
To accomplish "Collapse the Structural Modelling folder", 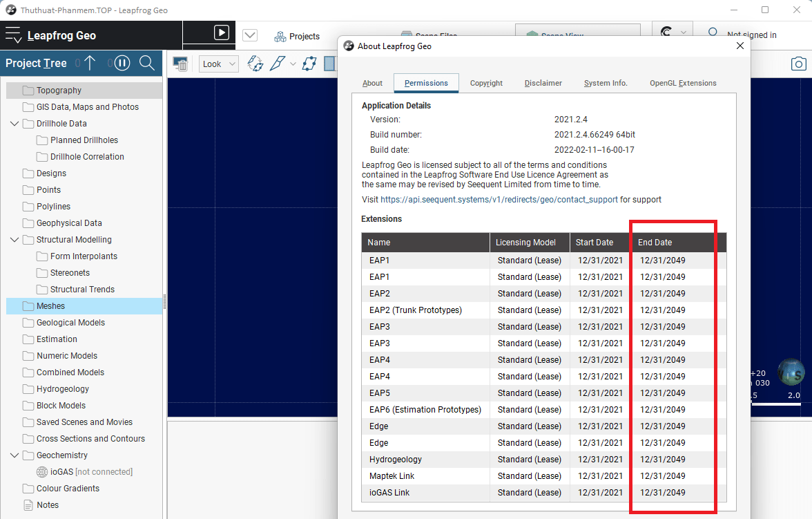I will [14, 240].
